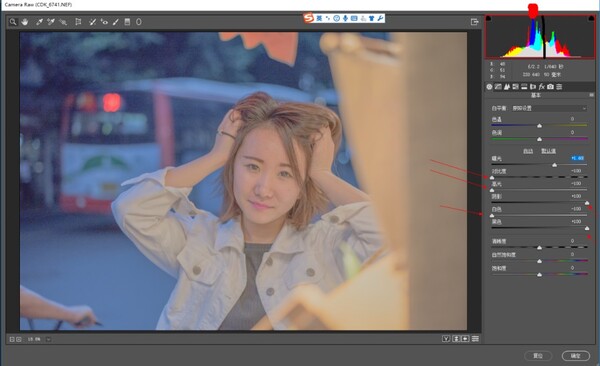
Task: Toggle highlight clipping warning in histogram
Action: (x=591, y=18)
